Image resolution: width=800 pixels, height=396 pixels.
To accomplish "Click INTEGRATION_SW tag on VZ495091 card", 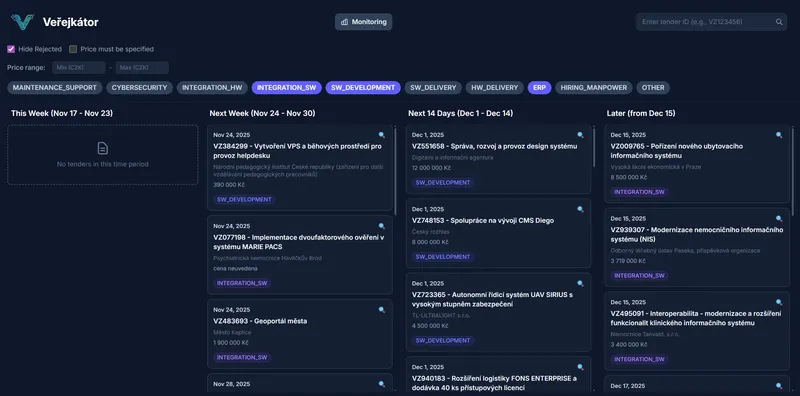I will tap(640, 360).
